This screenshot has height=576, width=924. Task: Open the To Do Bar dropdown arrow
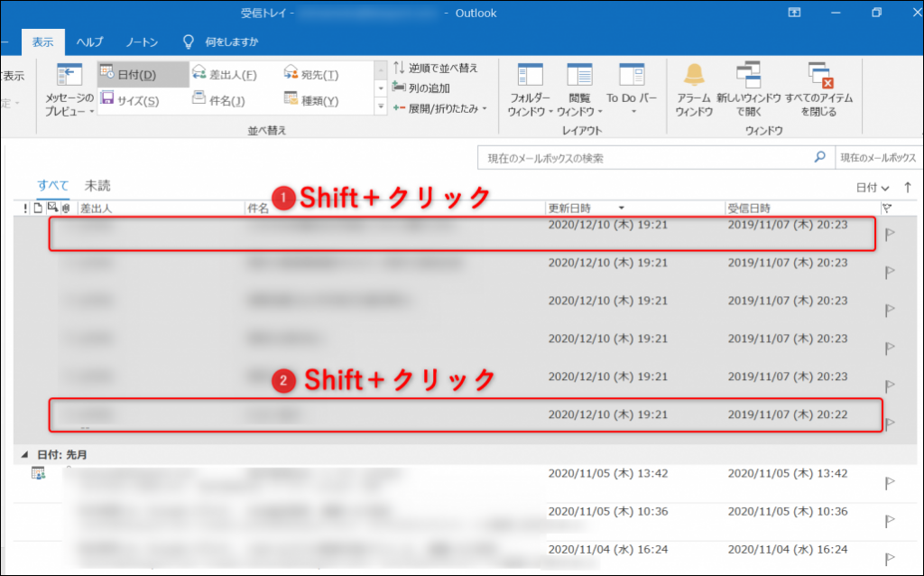tap(633, 111)
